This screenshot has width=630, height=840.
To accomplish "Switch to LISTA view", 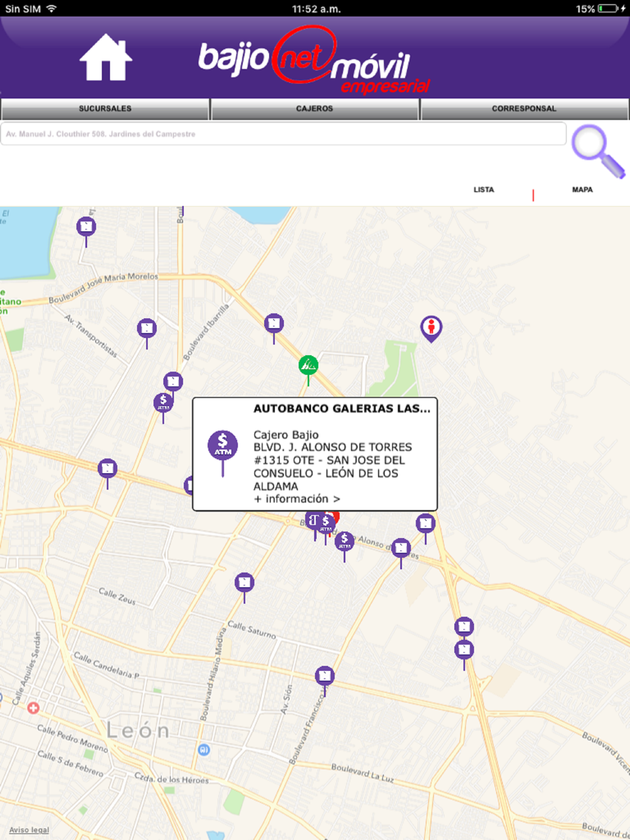I will click(484, 190).
